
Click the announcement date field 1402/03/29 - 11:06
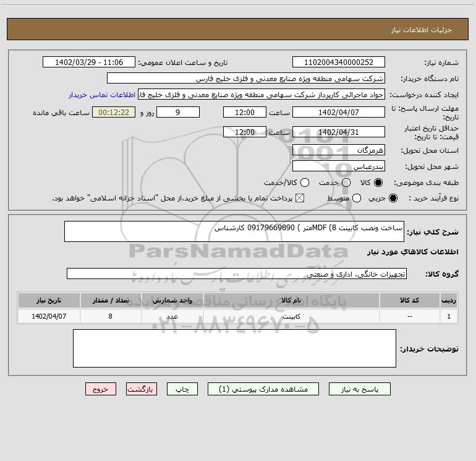89,62
